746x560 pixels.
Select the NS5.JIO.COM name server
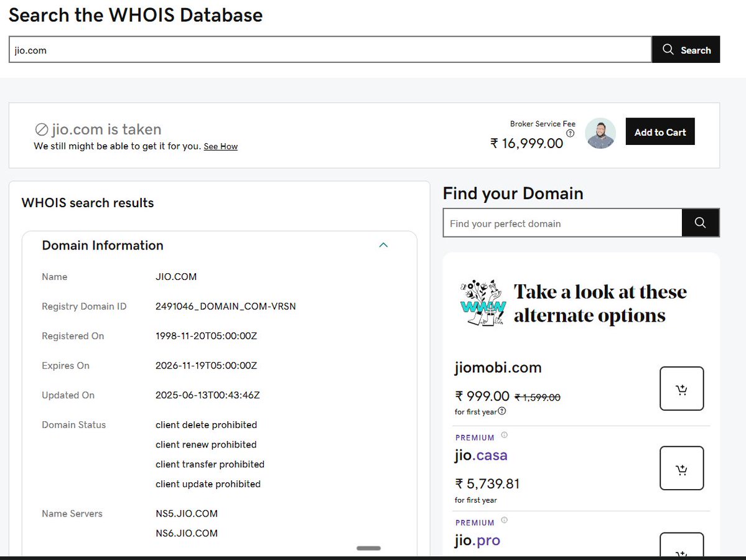[187, 513]
